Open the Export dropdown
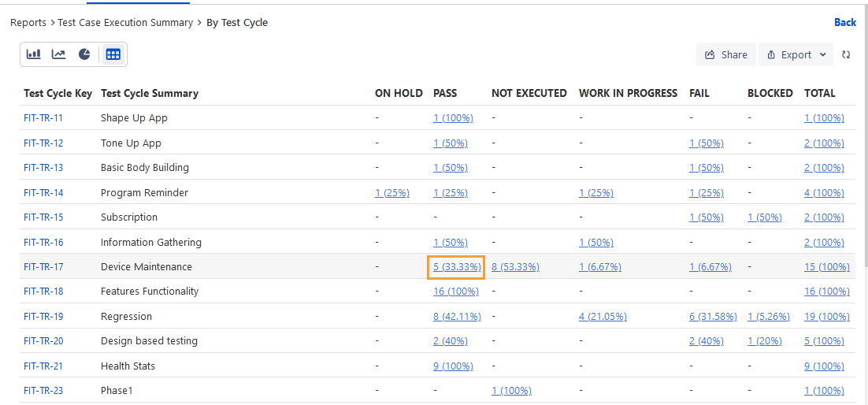 click(796, 54)
